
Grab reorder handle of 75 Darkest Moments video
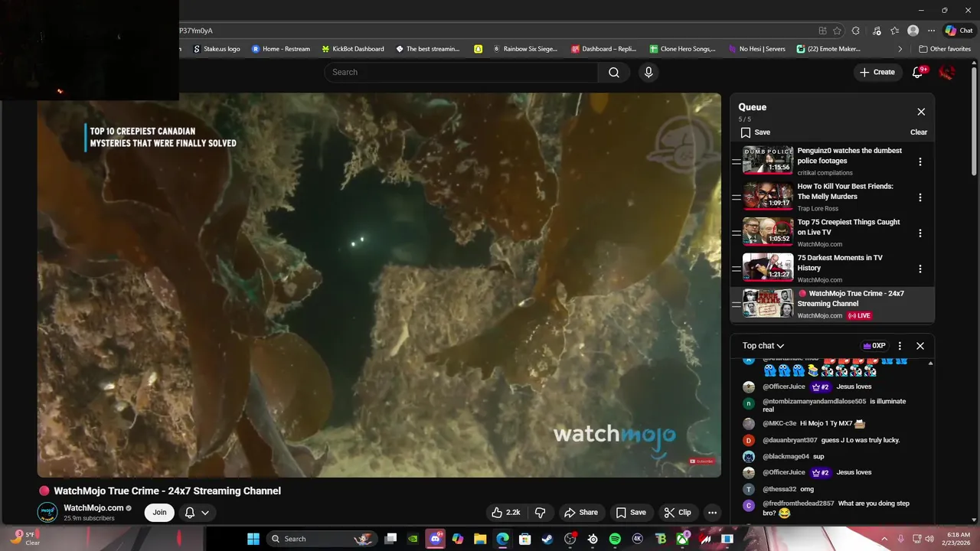(x=736, y=269)
